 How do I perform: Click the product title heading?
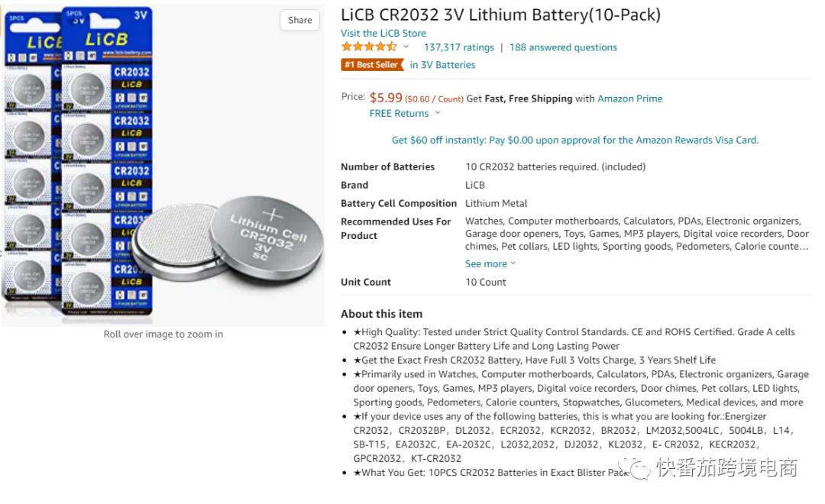500,15
